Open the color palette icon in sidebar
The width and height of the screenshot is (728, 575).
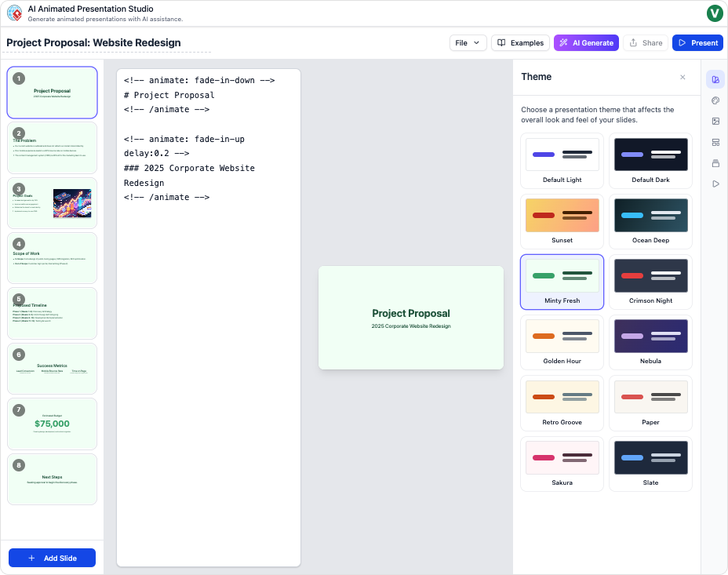(715, 100)
